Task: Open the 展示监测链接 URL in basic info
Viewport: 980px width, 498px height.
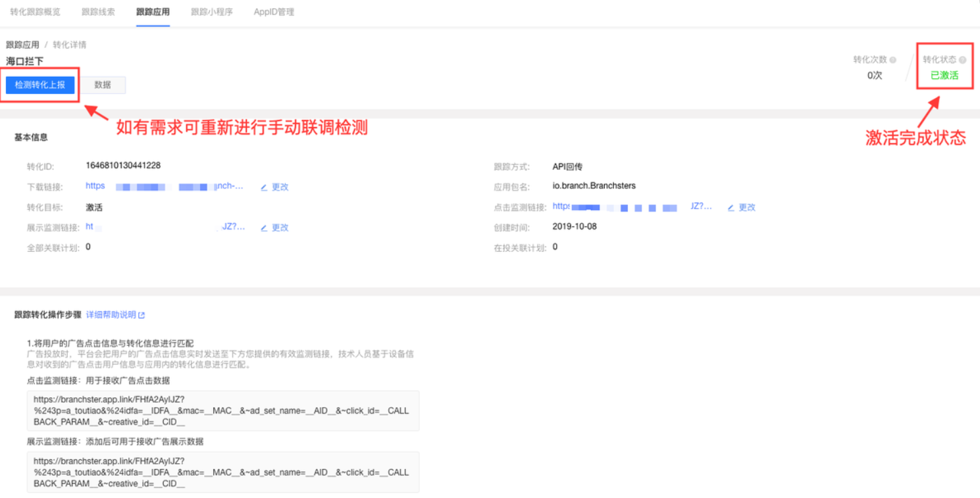Action: tap(165, 227)
